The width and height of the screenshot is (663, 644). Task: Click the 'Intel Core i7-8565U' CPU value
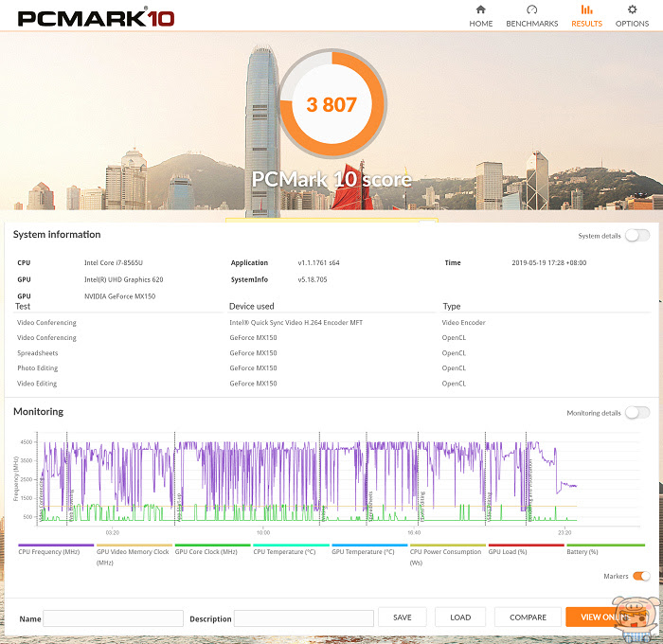(x=114, y=262)
